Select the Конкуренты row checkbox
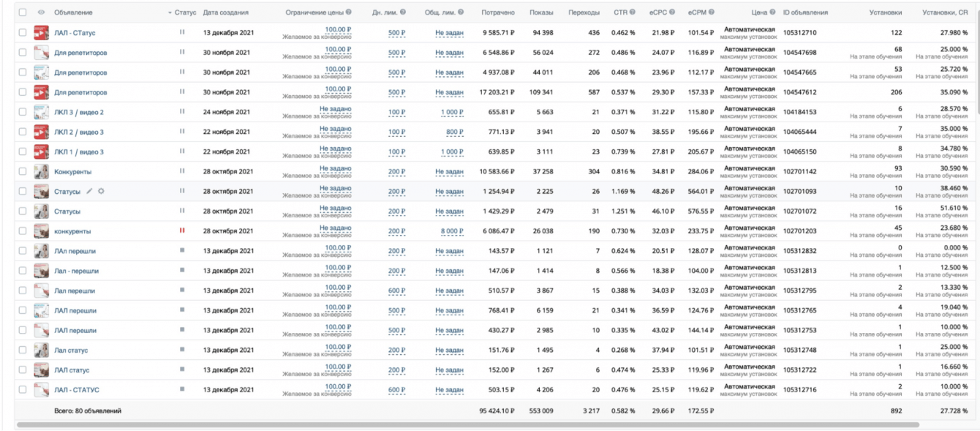 [x=23, y=171]
